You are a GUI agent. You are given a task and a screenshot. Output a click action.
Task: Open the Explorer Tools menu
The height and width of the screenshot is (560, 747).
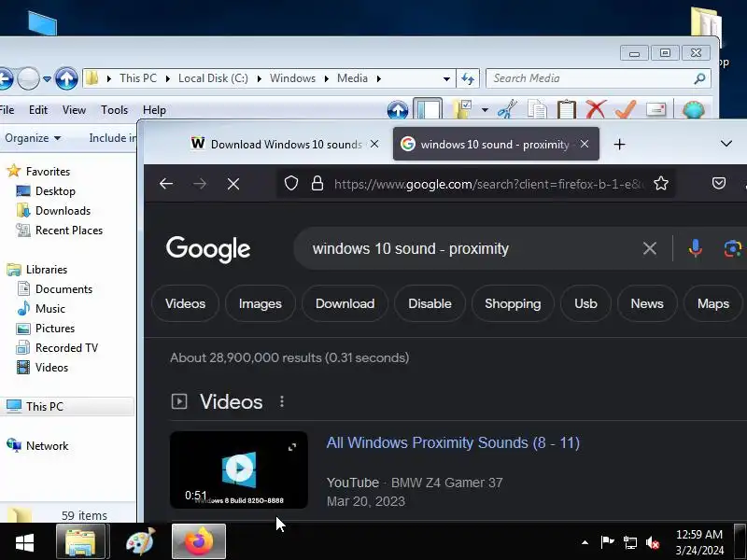point(114,110)
